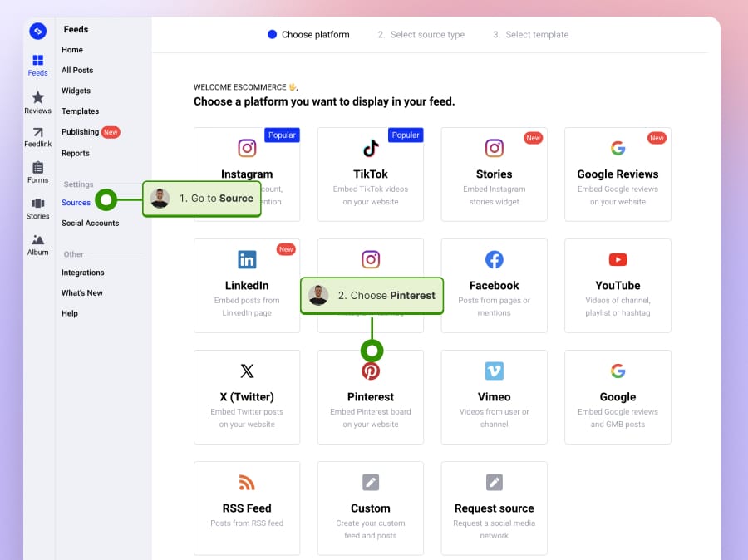Go to Sources in Settings

tap(76, 202)
